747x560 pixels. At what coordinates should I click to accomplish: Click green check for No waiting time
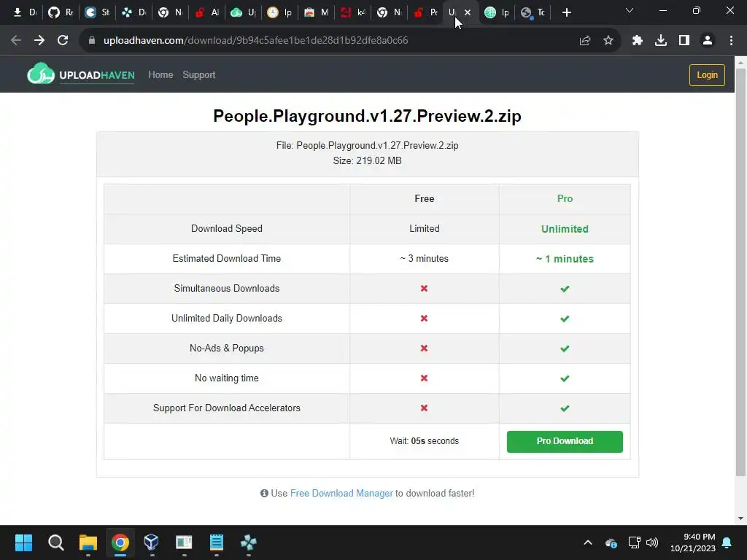point(565,378)
